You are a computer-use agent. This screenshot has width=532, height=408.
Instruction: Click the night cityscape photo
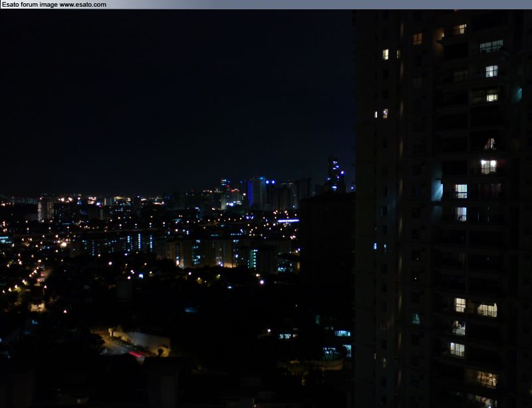point(266,209)
